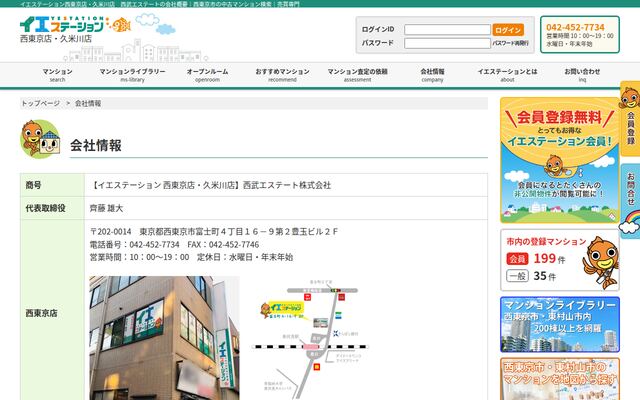640x400 pixels.
Task: Open お問い合わせ menu item
Action: (582, 75)
